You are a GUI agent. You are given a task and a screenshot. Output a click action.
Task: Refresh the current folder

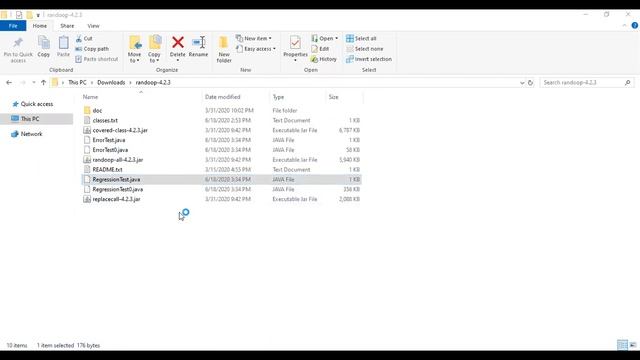(530, 82)
